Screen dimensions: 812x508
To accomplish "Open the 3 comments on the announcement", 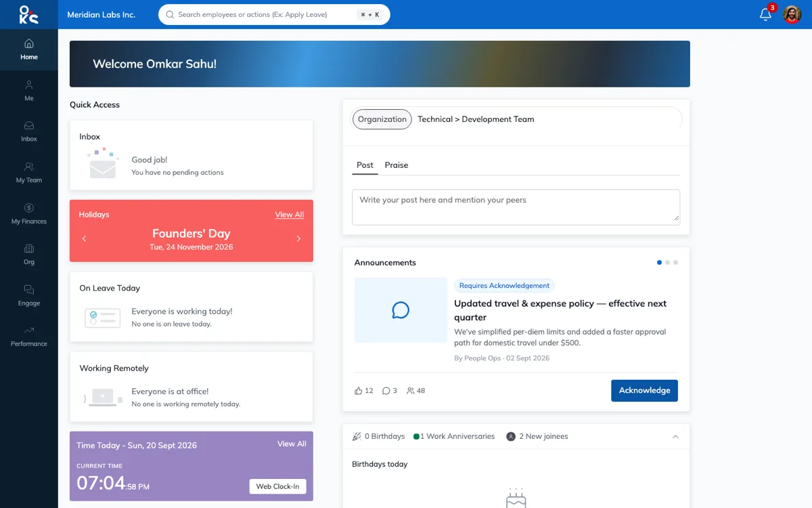I will (x=390, y=391).
